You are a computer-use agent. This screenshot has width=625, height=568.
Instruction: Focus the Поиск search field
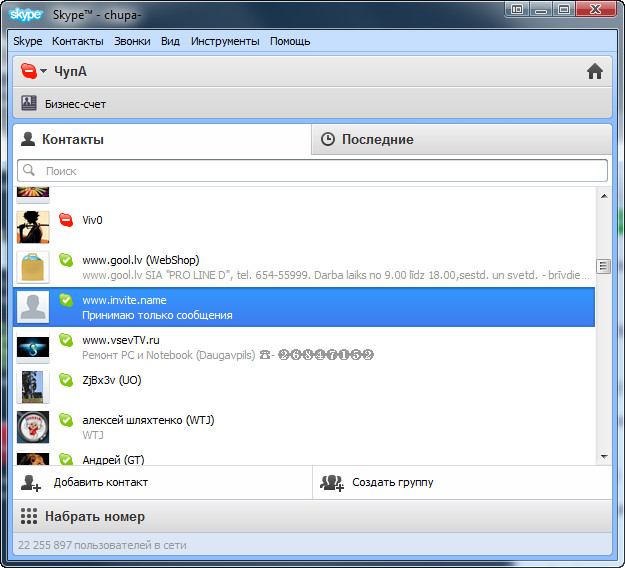tap(312, 171)
